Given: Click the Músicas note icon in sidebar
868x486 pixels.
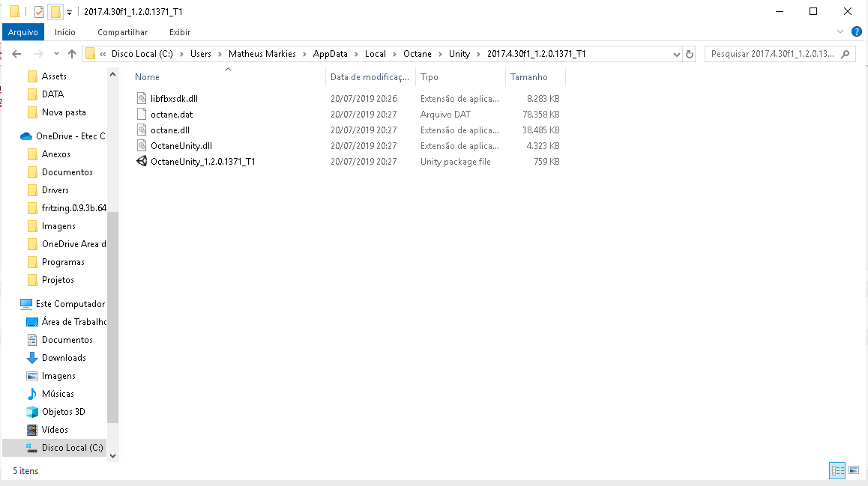Looking at the screenshot, I should 32,394.
